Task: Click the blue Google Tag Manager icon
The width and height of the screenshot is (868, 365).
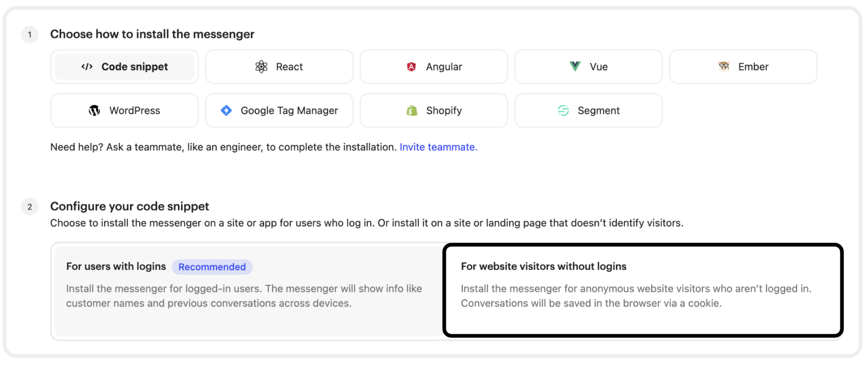Action: coord(226,111)
